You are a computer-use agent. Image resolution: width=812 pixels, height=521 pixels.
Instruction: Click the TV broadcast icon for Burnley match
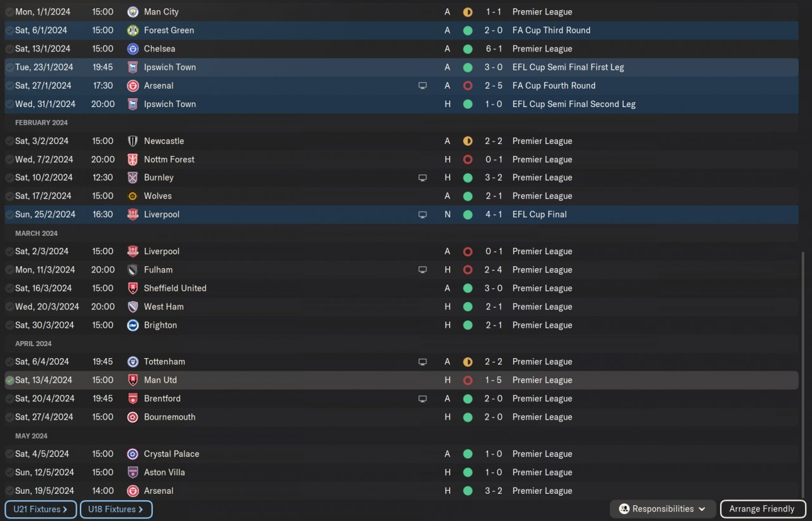(x=422, y=177)
